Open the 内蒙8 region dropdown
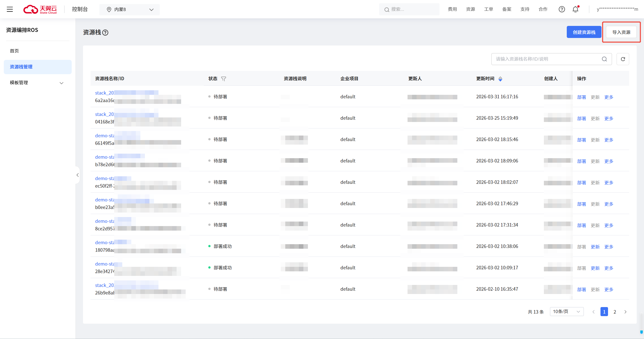This screenshot has width=644, height=339. [129, 10]
